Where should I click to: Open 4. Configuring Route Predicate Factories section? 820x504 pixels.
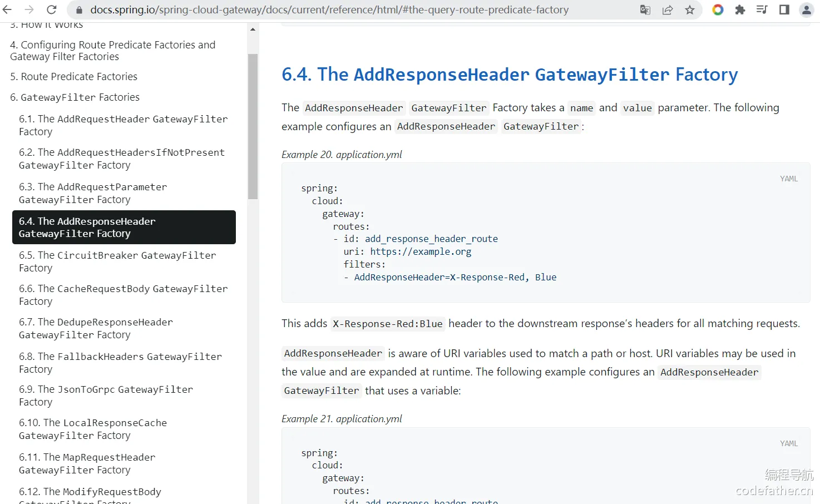pos(112,51)
